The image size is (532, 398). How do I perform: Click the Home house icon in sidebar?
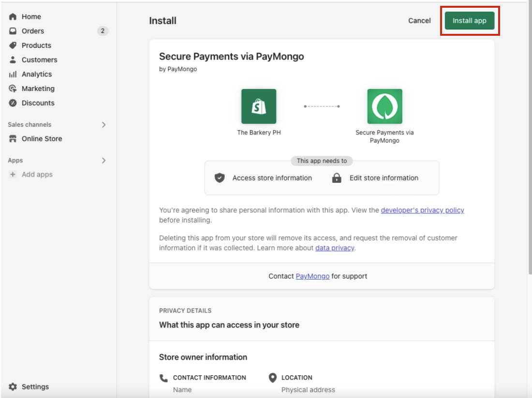coord(13,16)
